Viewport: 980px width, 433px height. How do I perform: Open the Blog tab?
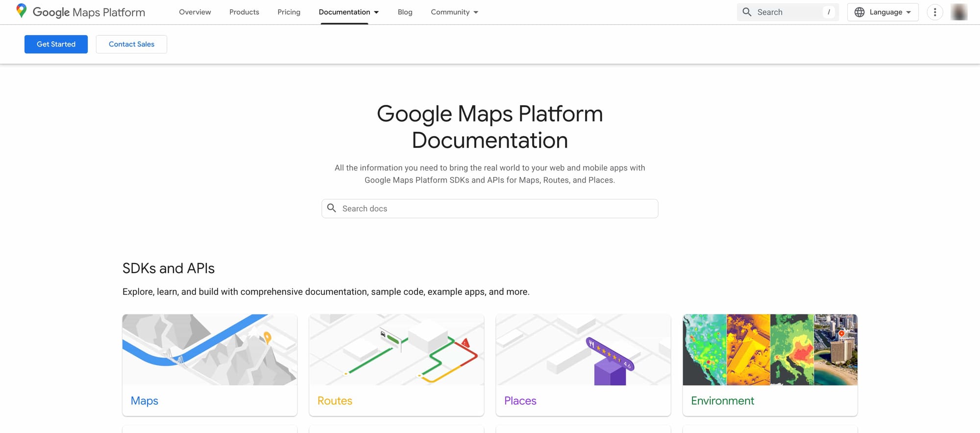tap(405, 12)
